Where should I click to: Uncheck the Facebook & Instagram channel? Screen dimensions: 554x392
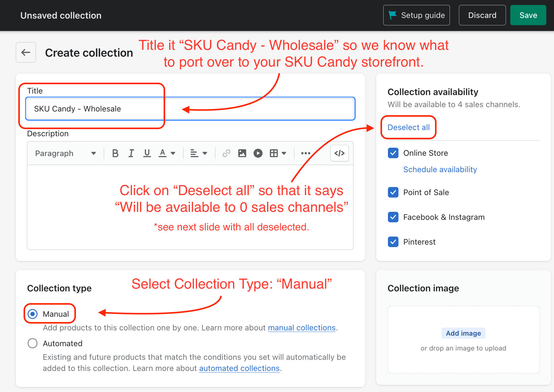pyautogui.click(x=393, y=217)
